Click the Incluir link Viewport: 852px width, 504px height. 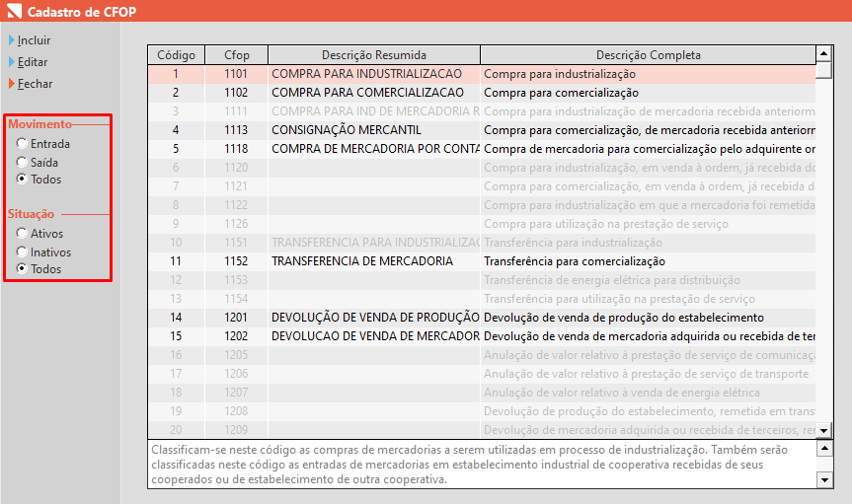(34, 40)
